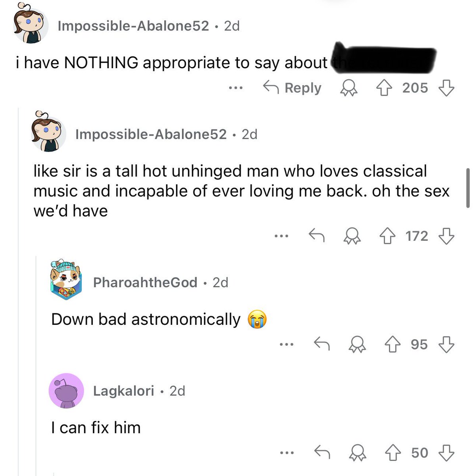Image resolution: width=473 pixels, height=476 pixels.
Task: Downvote the comment with 172 points
Action: tap(446, 236)
